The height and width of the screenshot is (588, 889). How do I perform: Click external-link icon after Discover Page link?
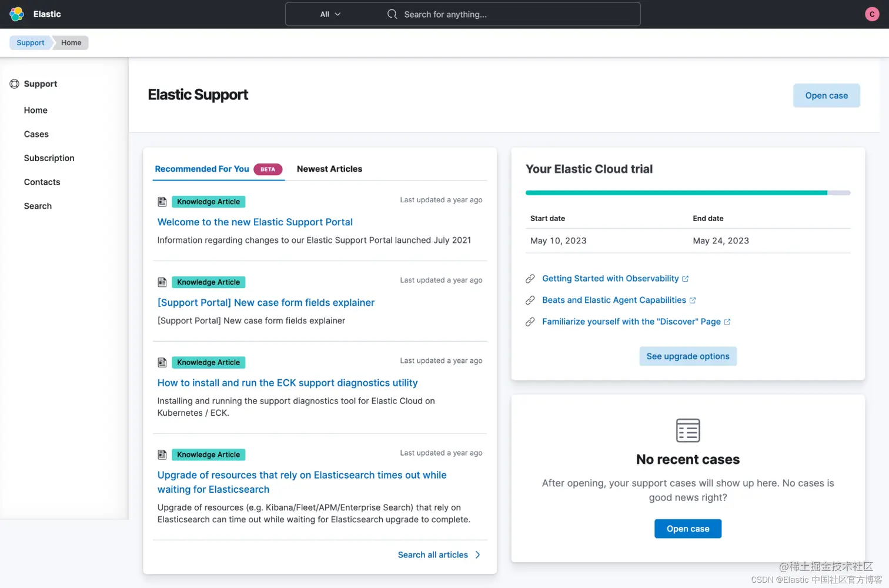click(727, 322)
